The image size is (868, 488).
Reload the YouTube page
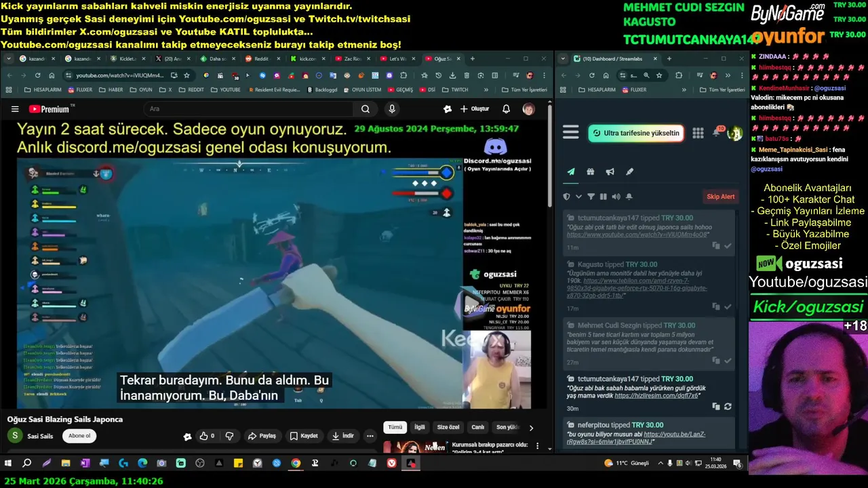point(38,75)
